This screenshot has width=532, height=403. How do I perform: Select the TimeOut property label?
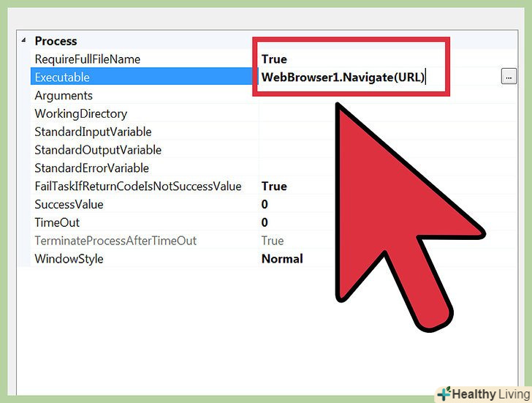(x=57, y=222)
